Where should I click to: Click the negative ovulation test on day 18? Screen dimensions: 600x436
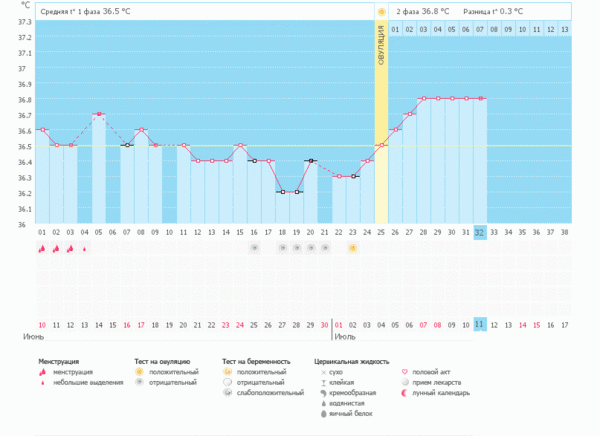tap(282, 247)
